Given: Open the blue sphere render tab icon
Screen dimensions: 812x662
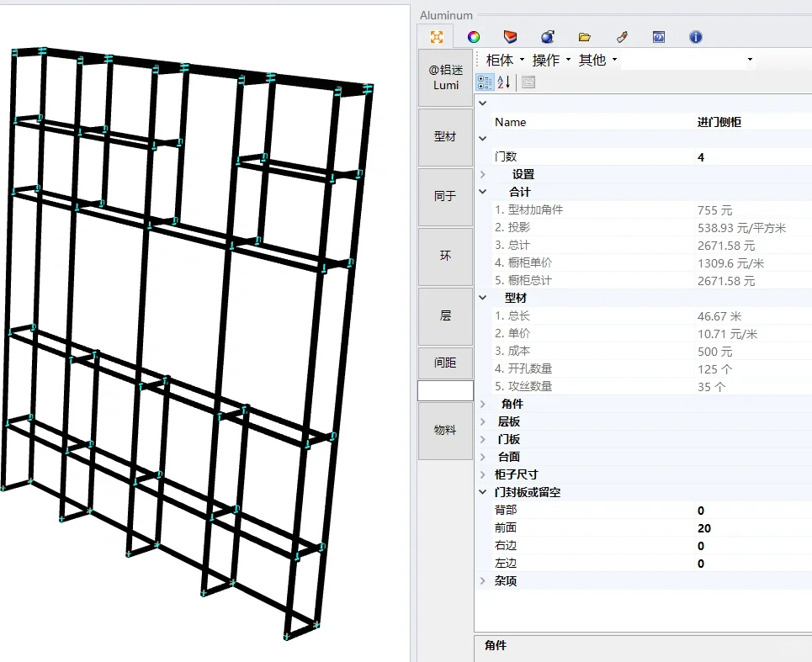Looking at the screenshot, I should click(548, 37).
